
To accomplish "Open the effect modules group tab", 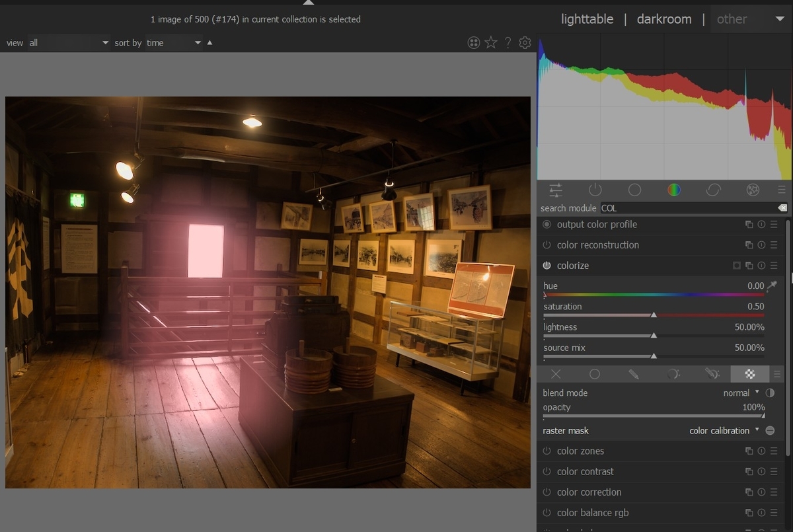I will click(x=753, y=190).
